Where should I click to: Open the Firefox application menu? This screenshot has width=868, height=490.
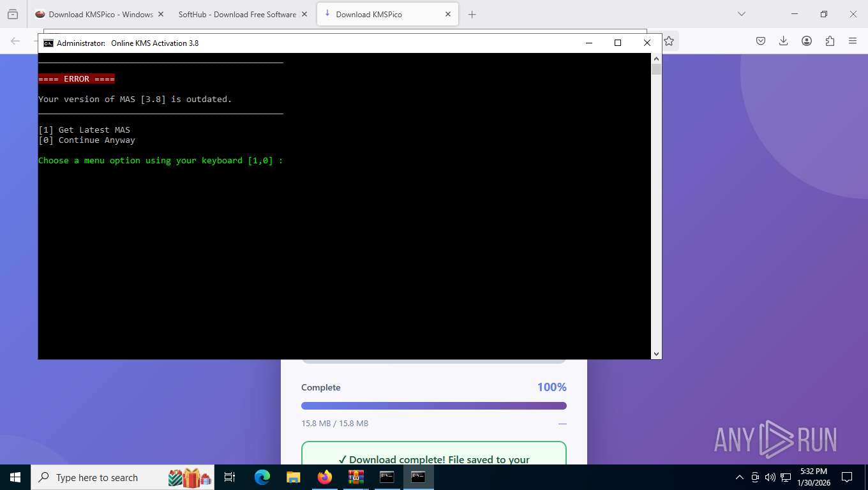point(853,41)
